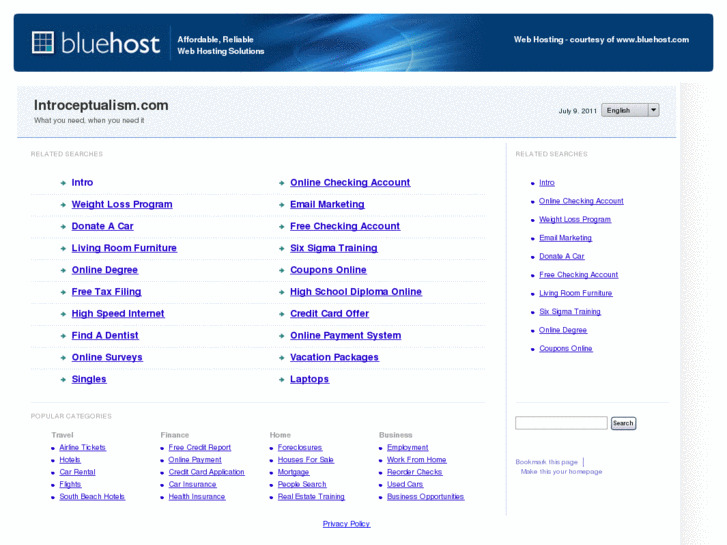Follow the Work From Home link
727x545 pixels.
pos(417,460)
